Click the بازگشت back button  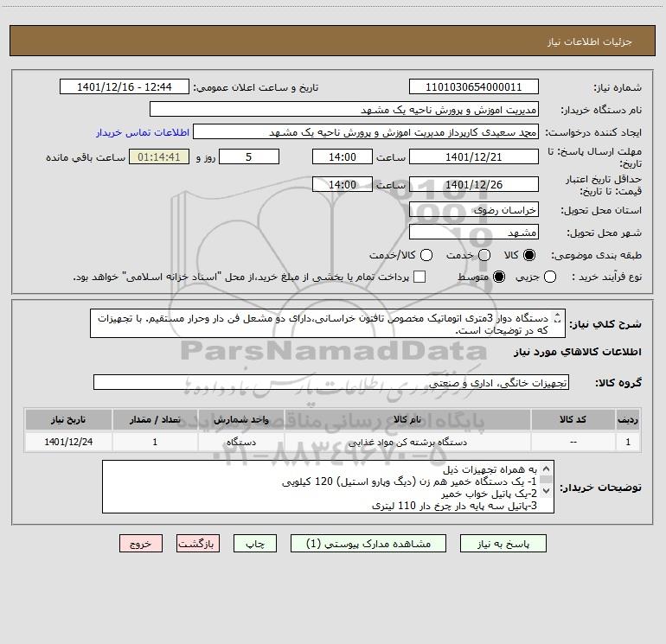pyautogui.click(x=198, y=544)
